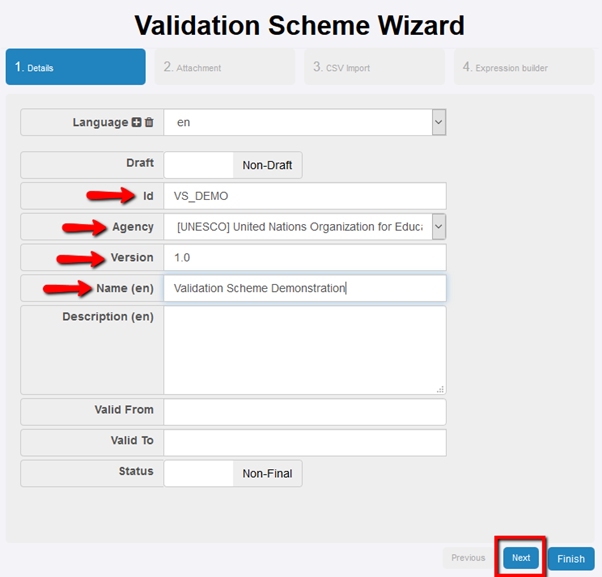Image resolution: width=602 pixels, height=577 pixels.
Task: Grab the Description textarea resize handle
Action: click(x=440, y=388)
